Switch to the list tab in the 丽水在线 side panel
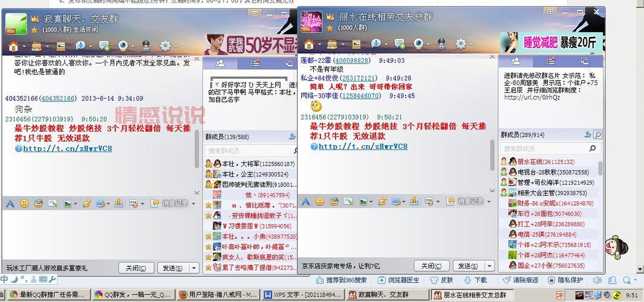Screen dimensions: 644x302 pyautogui.click(x=550, y=61)
